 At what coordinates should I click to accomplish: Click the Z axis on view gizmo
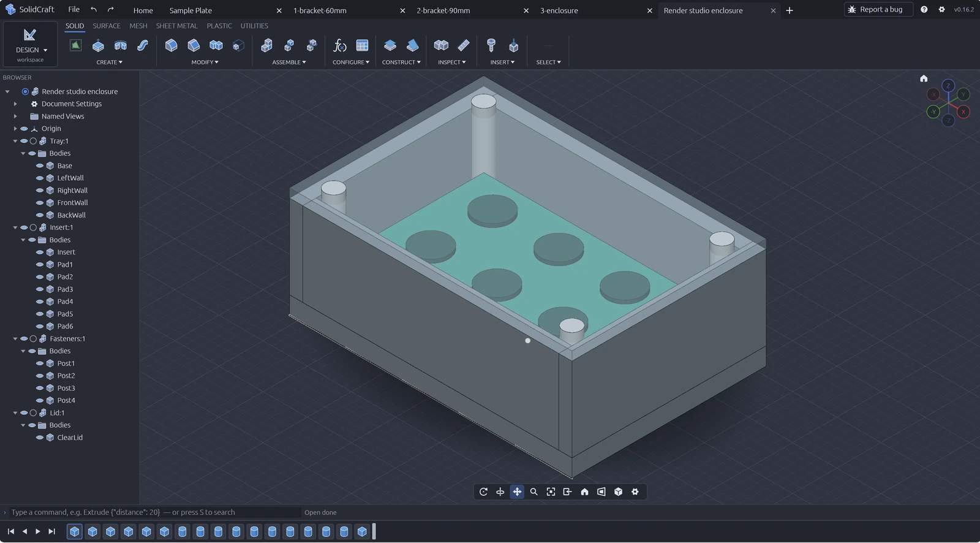(x=948, y=86)
